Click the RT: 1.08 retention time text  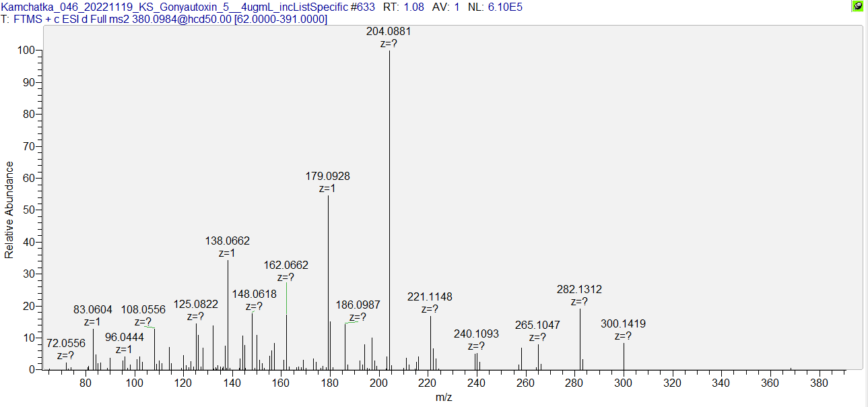click(405, 7)
